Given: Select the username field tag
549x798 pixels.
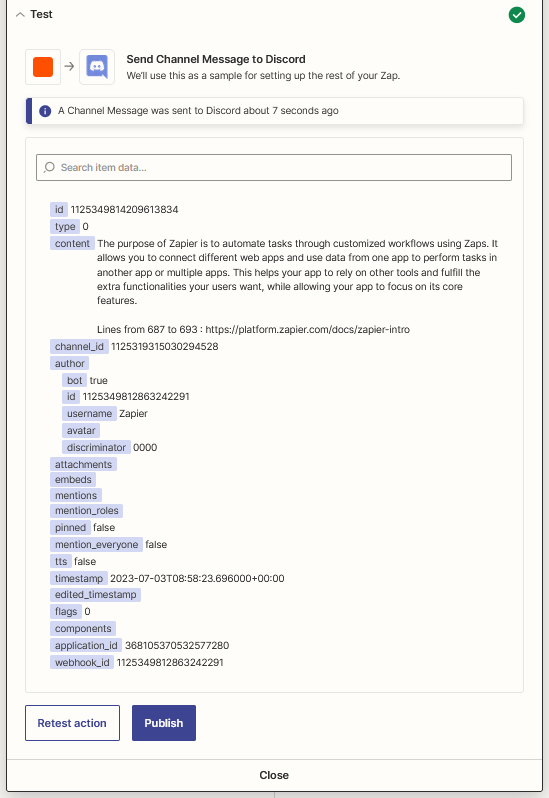Looking at the screenshot, I should pos(90,413).
